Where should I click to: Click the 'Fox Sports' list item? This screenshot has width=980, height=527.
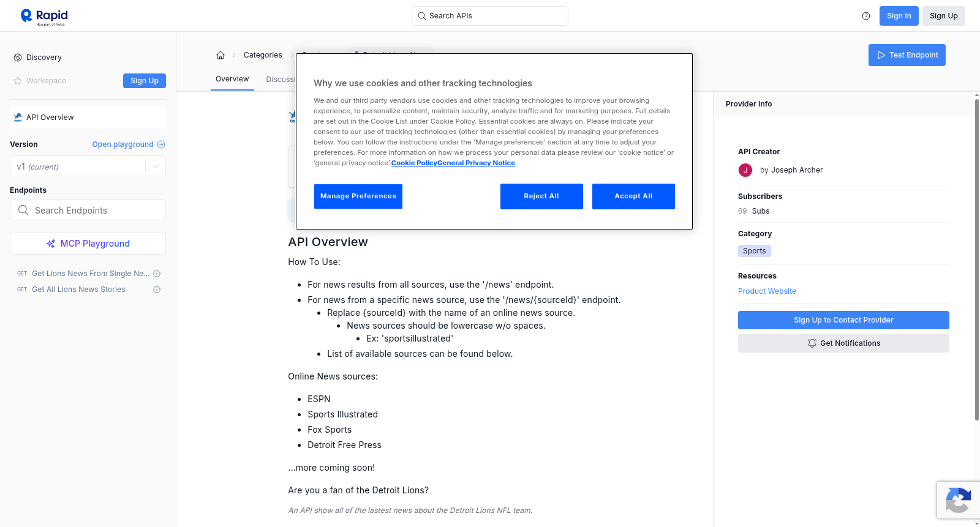[330, 430]
